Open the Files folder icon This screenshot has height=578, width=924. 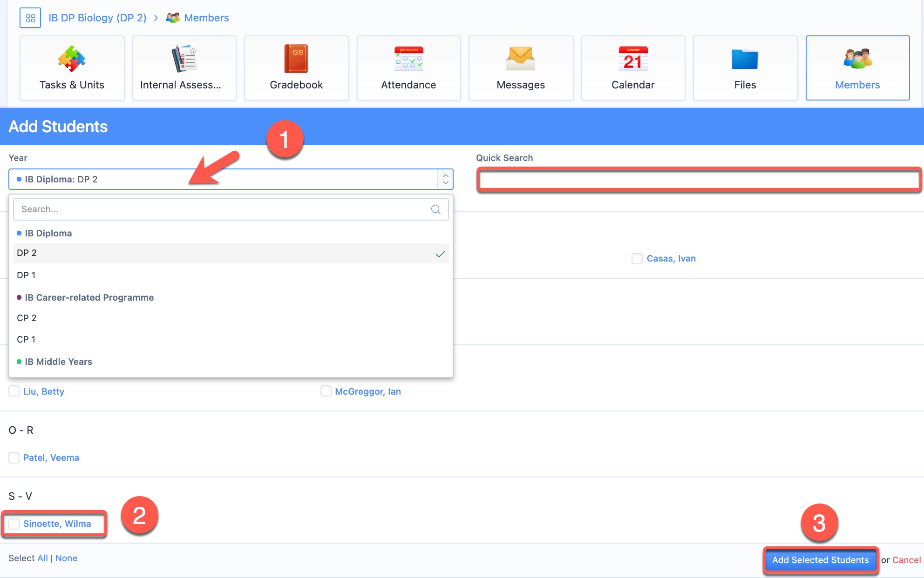pyautogui.click(x=745, y=59)
